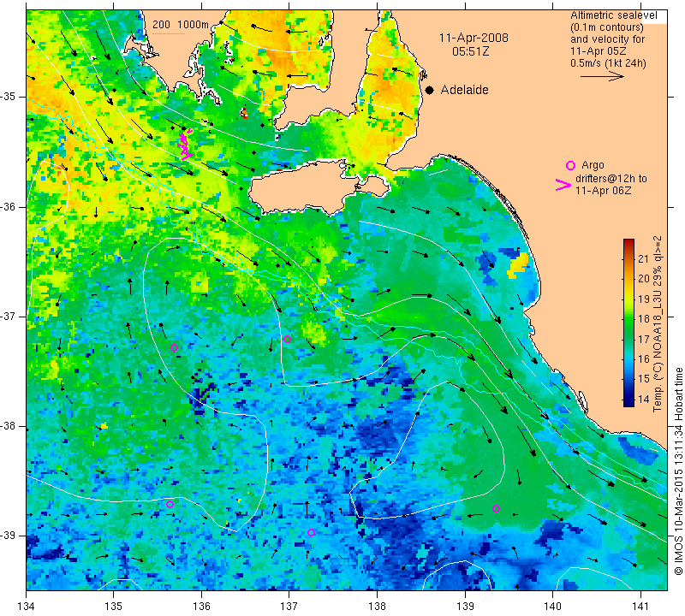This screenshot has width=685, height=616.
Task: Click the 'Argo' legend label
Action: click(x=593, y=165)
